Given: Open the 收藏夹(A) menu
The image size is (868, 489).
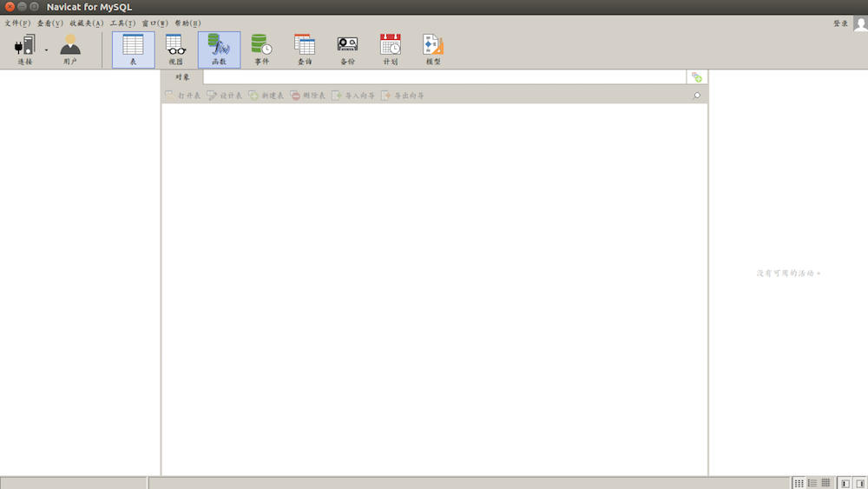Looking at the screenshot, I should point(86,23).
